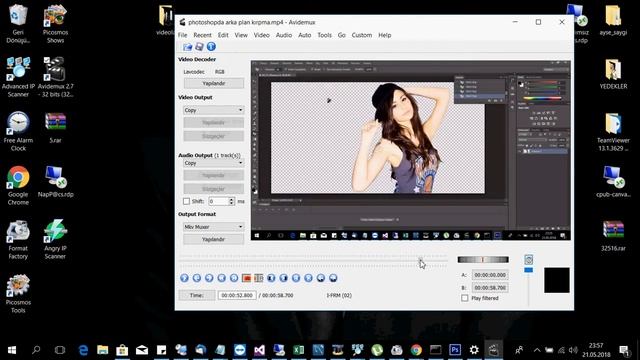Open the Video Output Copy dropdown
The height and width of the screenshot is (360, 640).
pos(213,110)
